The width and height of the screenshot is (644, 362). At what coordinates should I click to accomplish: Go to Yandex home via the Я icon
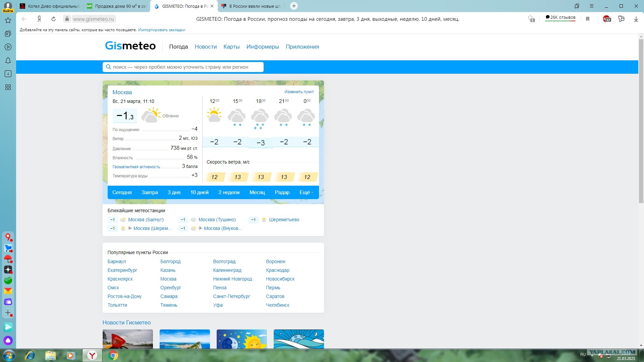[39, 19]
